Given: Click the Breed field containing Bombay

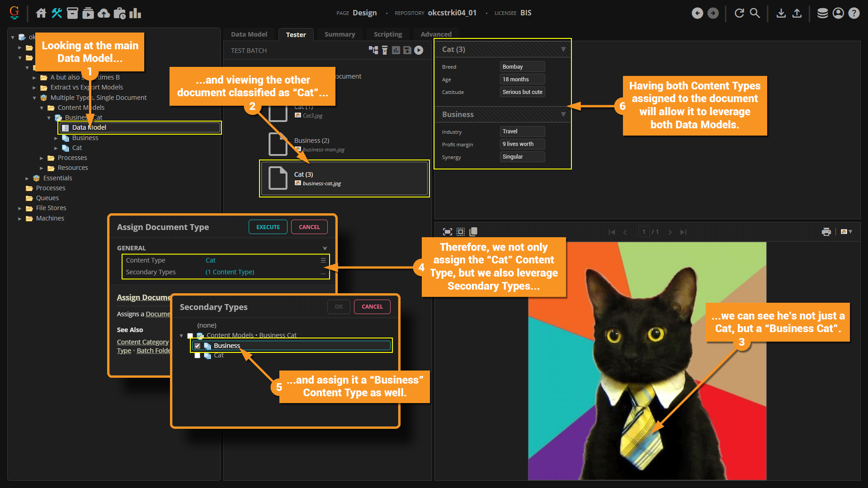Looking at the screenshot, I should point(522,66).
